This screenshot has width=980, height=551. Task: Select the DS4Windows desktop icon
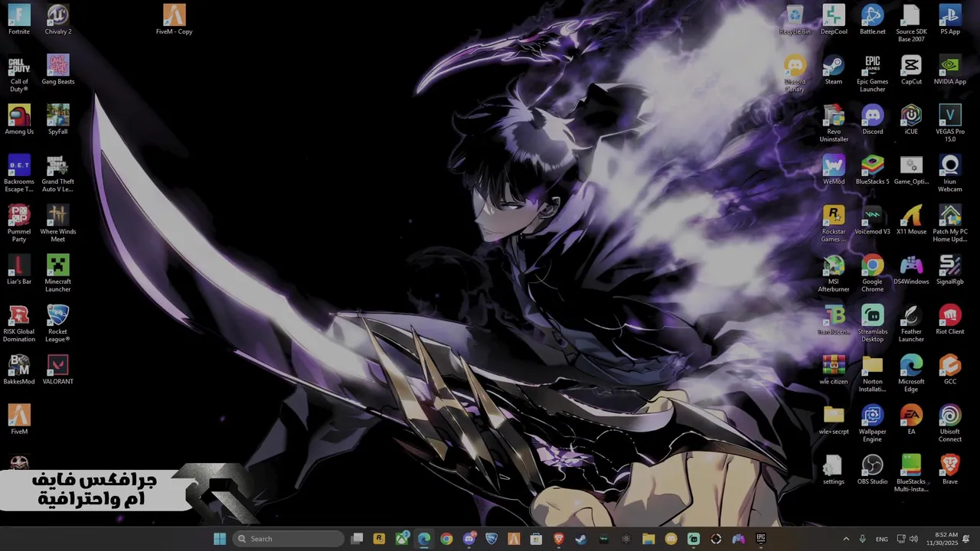(x=911, y=270)
